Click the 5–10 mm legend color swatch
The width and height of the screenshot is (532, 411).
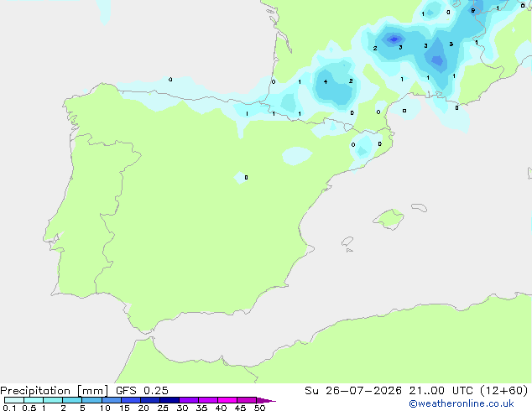coord(91,400)
